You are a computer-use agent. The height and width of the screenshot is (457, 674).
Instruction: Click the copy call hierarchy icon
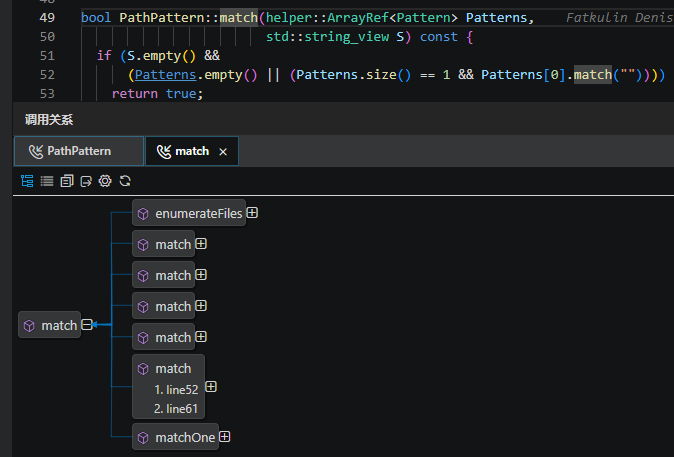(67, 181)
